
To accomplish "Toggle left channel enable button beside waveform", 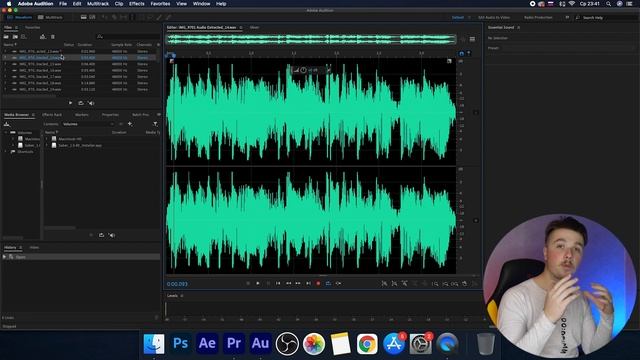I will 476,112.
